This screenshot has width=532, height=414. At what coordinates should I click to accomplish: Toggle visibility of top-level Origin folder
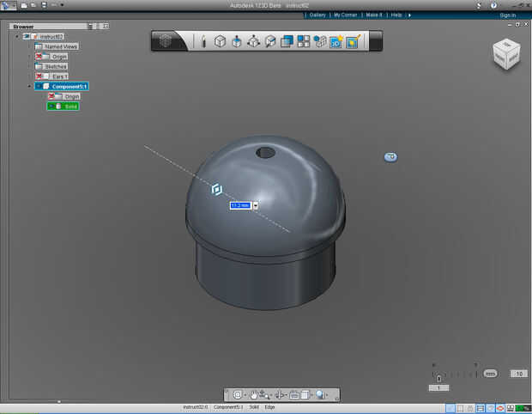(39, 57)
